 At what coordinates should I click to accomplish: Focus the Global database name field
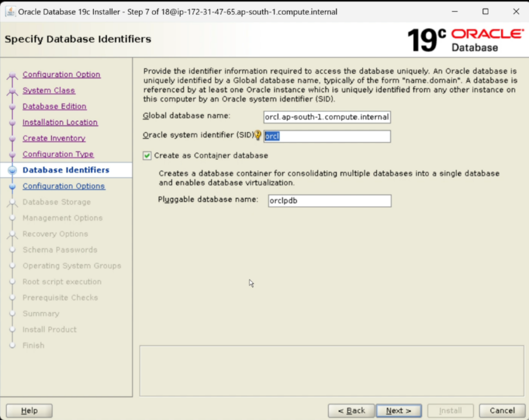click(327, 117)
